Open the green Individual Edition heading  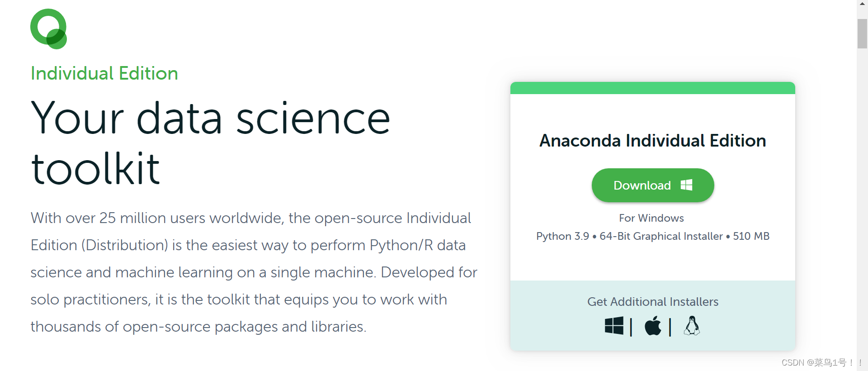(104, 73)
